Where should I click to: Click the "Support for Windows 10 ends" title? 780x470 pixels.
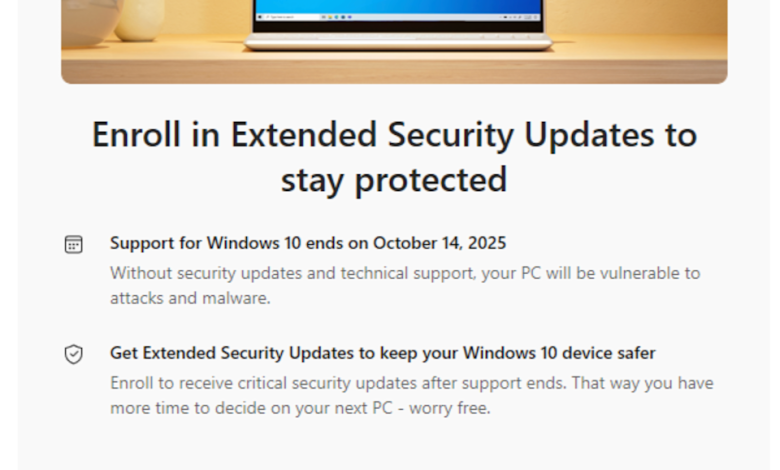(238, 243)
